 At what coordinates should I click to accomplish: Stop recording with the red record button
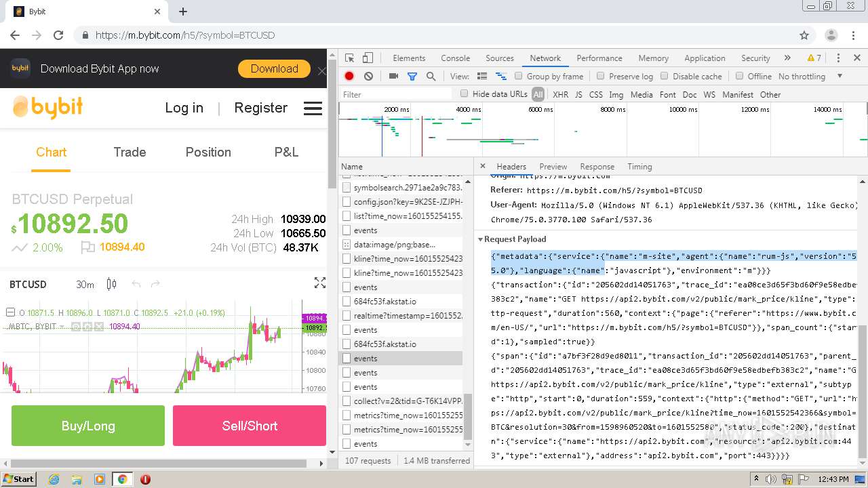(349, 77)
